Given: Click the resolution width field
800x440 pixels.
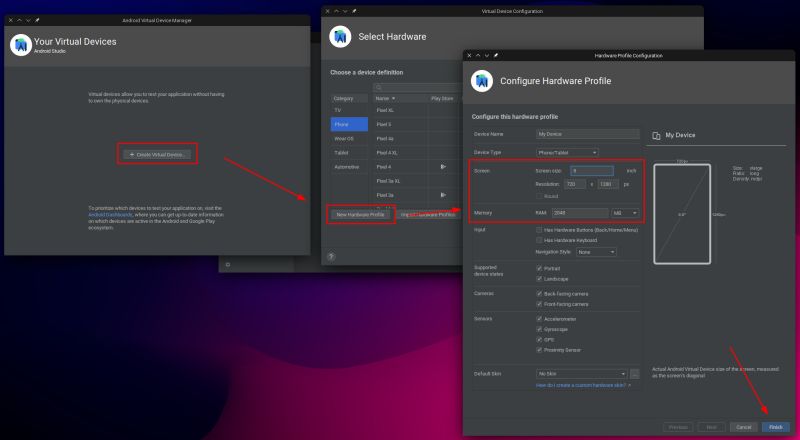Looking at the screenshot, I should click(574, 184).
